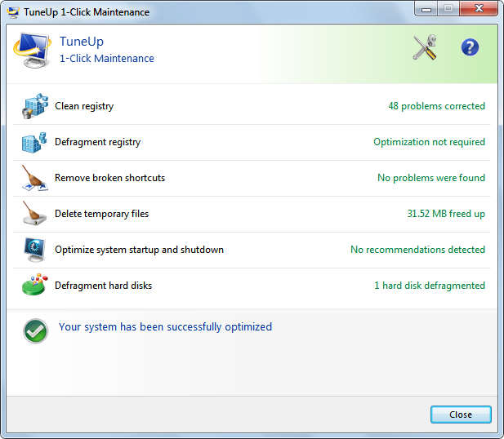Click the Remove broken shortcuts broom icon
The width and height of the screenshot is (504, 439).
point(34,178)
